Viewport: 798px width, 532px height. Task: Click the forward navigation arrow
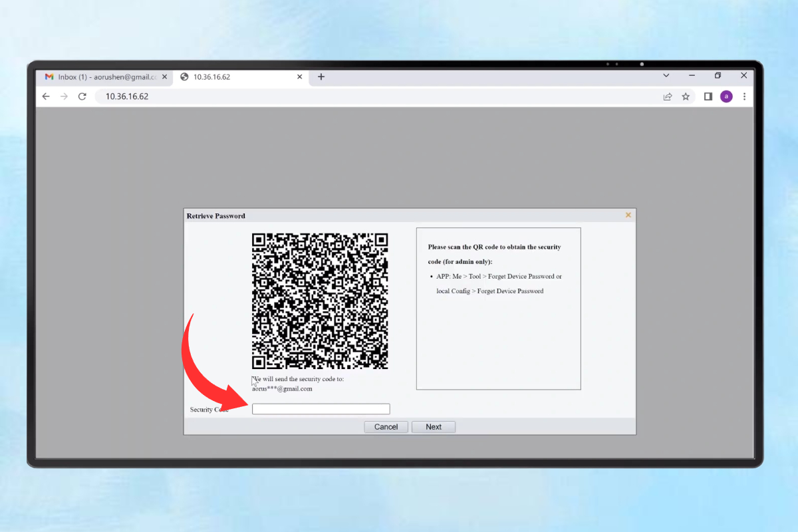(x=64, y=96)
